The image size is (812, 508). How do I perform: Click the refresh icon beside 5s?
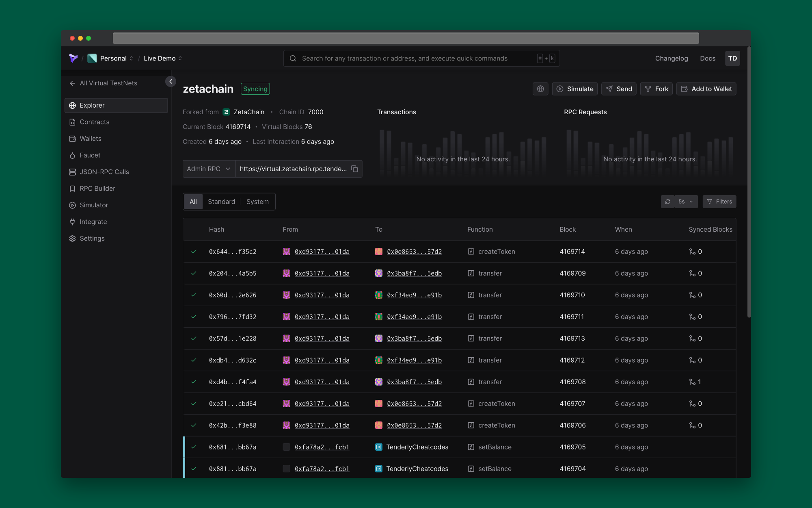pyautogui.click(x=668, y=202)
